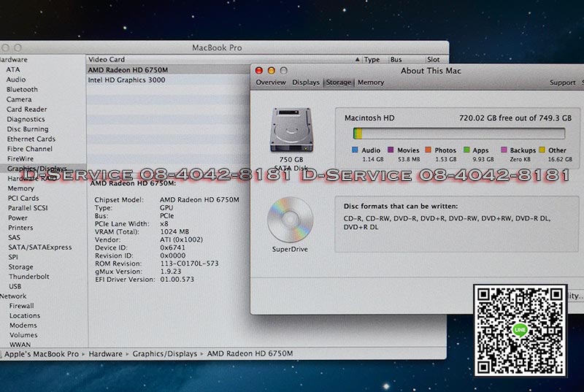Image resolution: width=584 pixels, height=392 pixels.
Task: Click the ROM Revision value 113-C0170L-573
Action: 189,264
